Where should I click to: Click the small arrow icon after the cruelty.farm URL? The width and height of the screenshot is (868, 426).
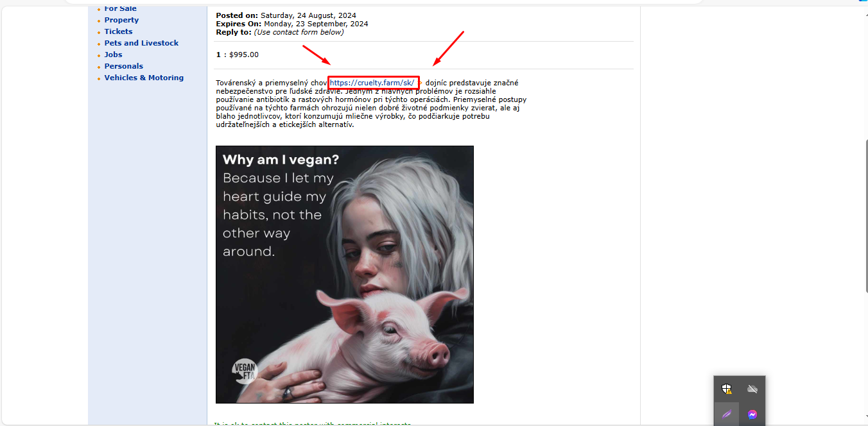[421, 83]
